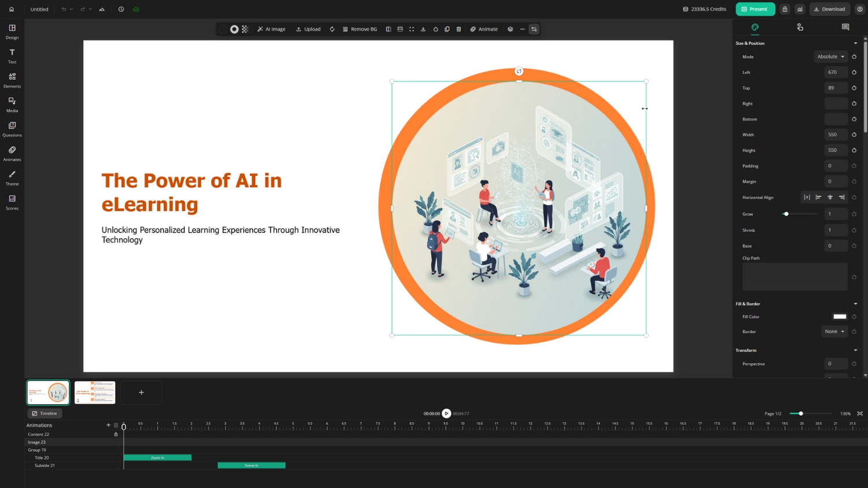
Task: Open the Questions panel in the sidebar
Action: [12, 128]
